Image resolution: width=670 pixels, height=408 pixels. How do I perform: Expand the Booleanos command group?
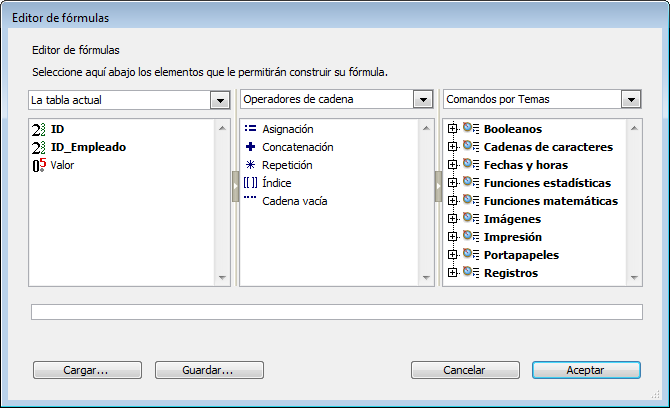[453, 129]
